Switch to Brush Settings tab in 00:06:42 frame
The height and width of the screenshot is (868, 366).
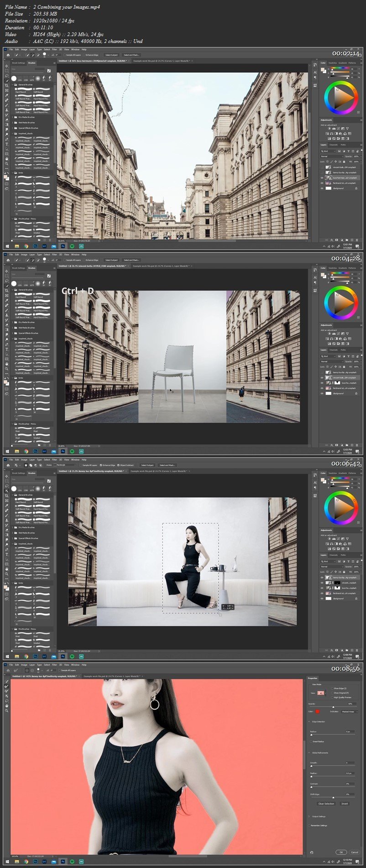click(18, 473)
